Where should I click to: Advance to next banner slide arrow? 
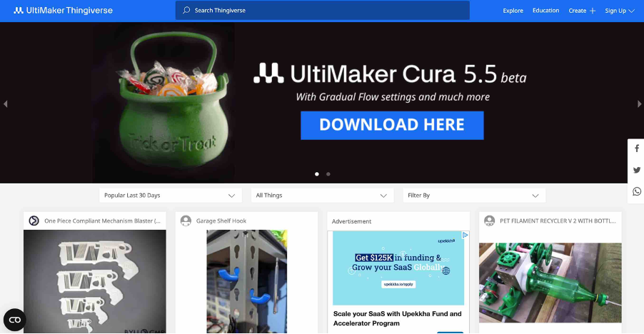pyautogui.click(x=639, y=104)
